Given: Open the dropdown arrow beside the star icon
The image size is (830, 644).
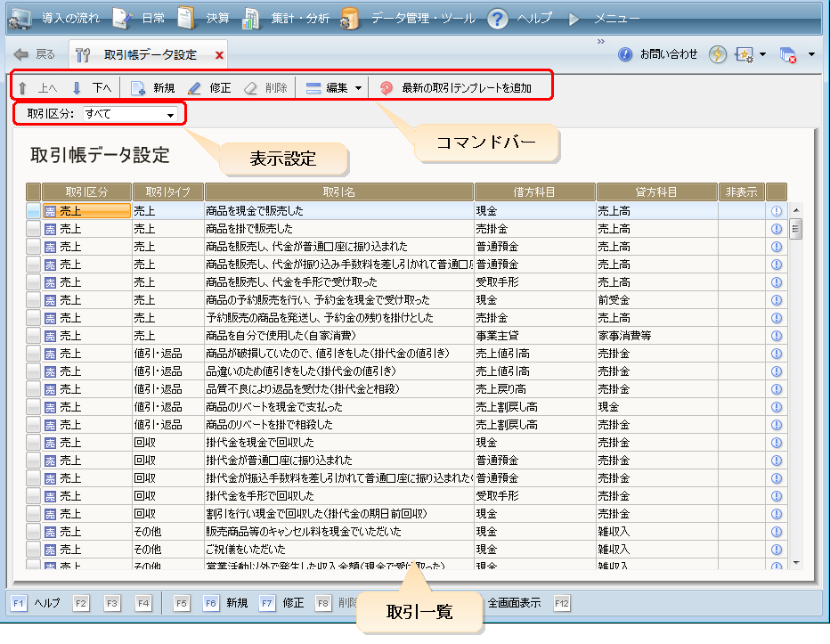Looking at the screenshot, I should 763,54.
